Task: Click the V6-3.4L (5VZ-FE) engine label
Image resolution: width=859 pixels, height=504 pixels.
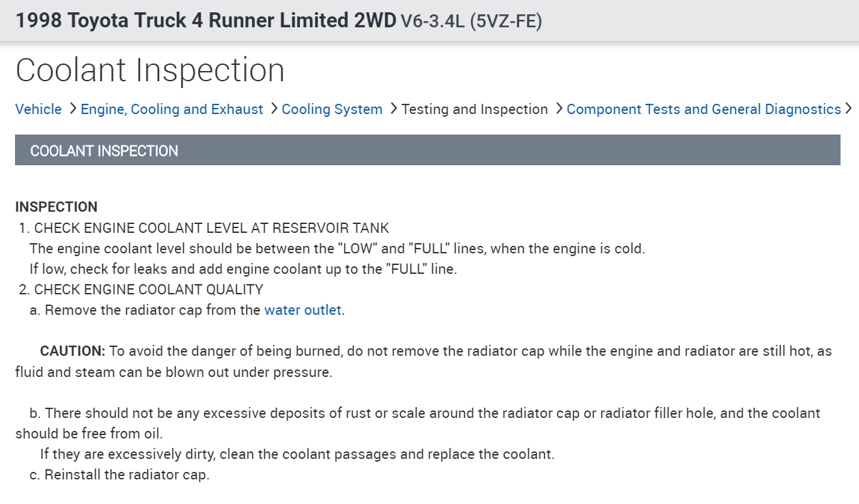Action: (x=471, y=22)
